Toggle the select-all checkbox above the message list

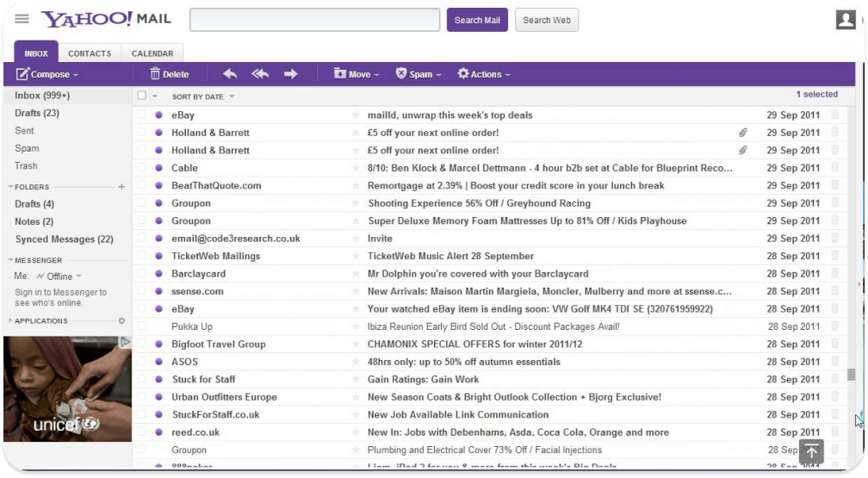pyautogui.click(x=142, y=96)
